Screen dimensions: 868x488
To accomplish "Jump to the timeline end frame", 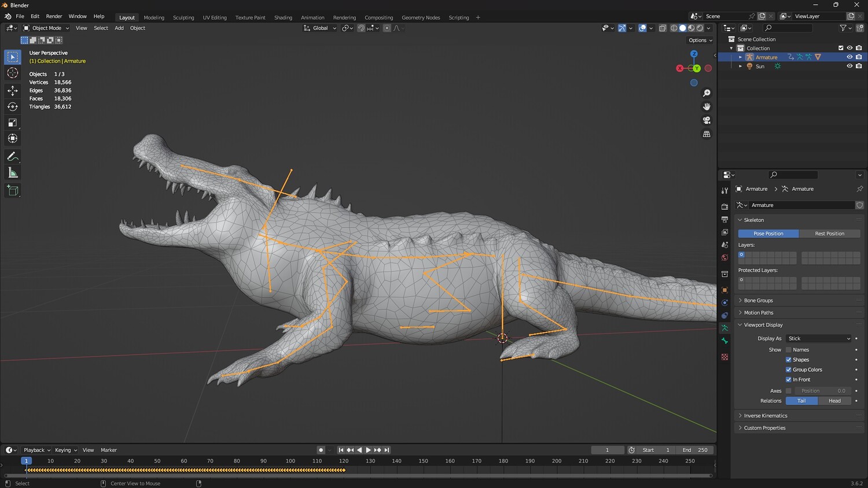I will pos(387,450).
